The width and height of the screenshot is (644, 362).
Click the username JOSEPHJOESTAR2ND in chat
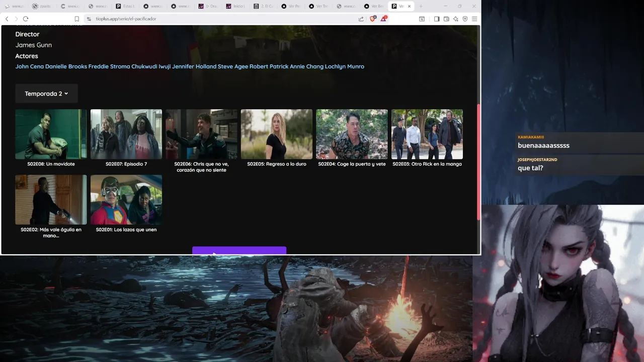tap(537, 159)
